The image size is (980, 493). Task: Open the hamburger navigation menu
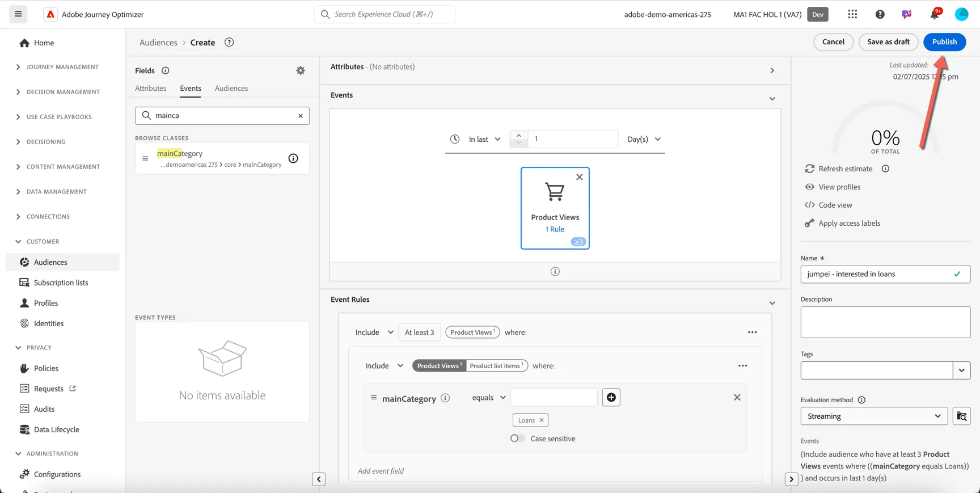tap(18, 14)
